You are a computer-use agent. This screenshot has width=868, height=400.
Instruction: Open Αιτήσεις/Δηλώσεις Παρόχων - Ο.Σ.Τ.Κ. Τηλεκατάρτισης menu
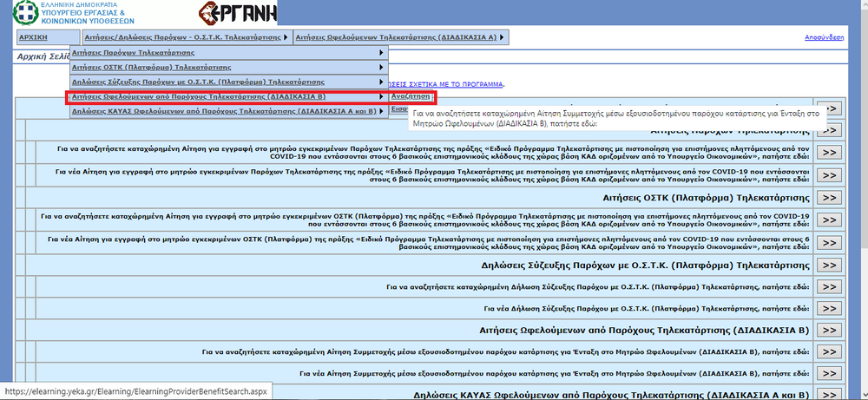(x=187, y=37)
